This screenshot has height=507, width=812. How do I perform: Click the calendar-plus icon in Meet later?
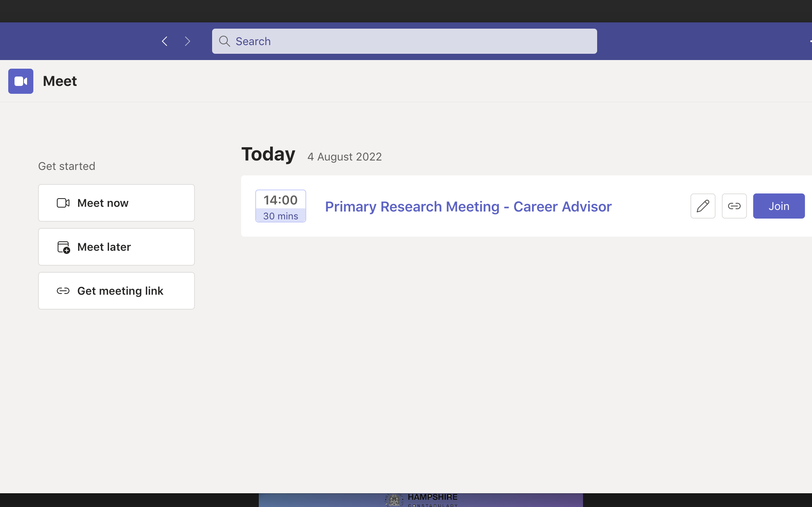pos(63,247)
